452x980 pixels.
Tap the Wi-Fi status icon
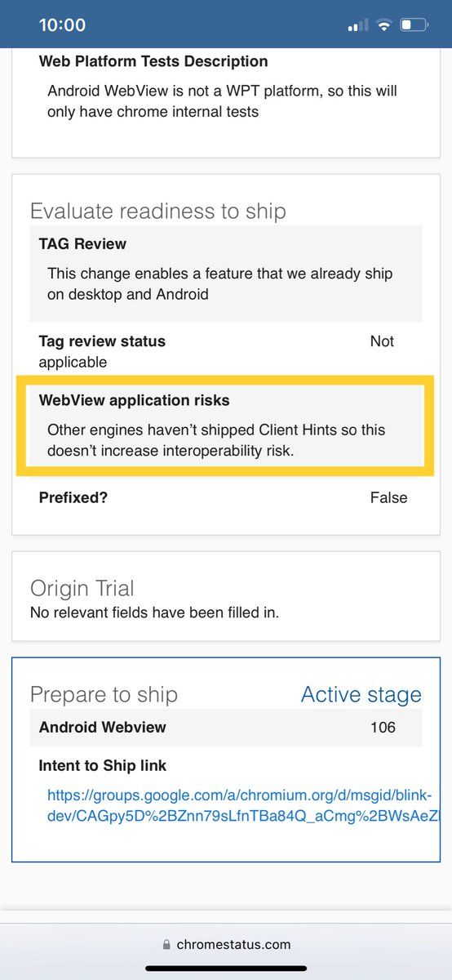click(383, 25)
